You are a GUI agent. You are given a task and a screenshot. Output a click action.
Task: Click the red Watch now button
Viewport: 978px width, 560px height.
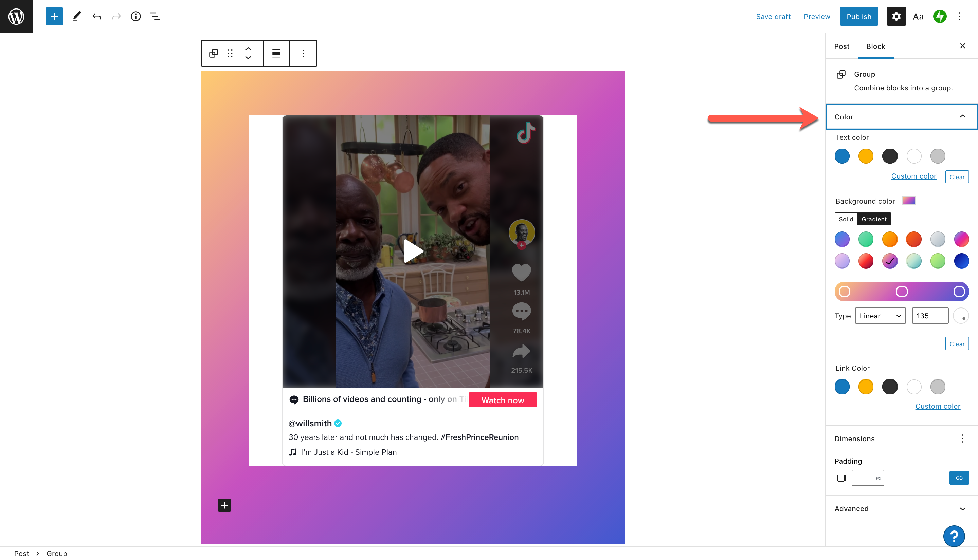[503, 400]
